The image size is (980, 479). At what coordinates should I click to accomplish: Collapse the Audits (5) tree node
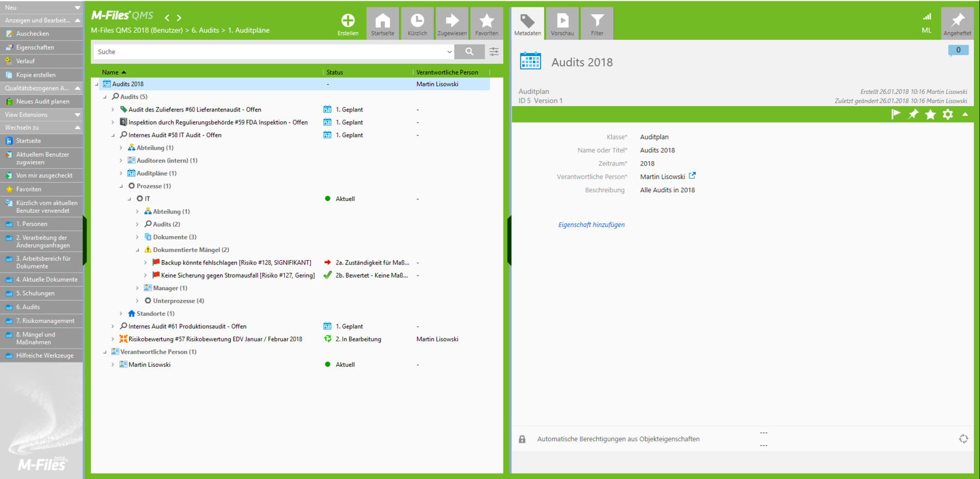(x=105, y=97)
